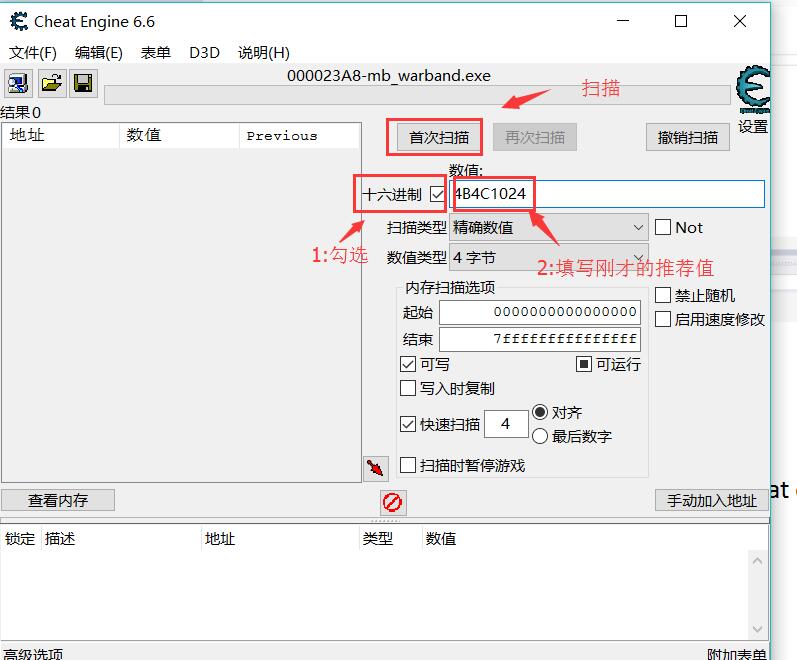Save the table with floppy disk icon
Screen dimensions: 797x660
click(x=83, y=83)
